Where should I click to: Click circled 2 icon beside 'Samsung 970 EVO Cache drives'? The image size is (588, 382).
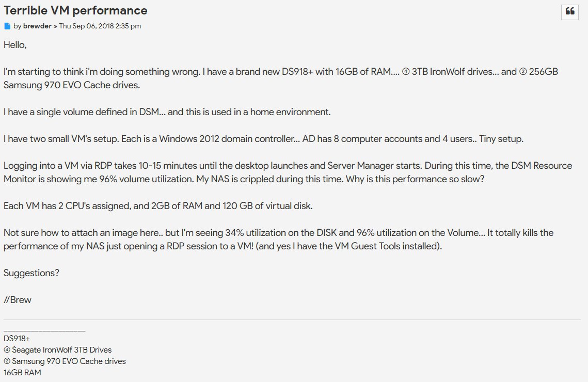(7, 361)
